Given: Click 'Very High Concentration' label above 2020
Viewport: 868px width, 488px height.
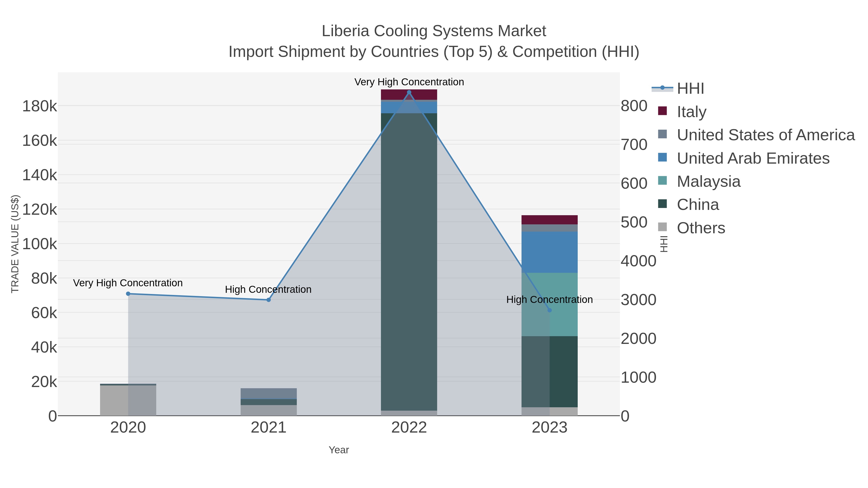Looking at the screenshot, I should point(128,283).
